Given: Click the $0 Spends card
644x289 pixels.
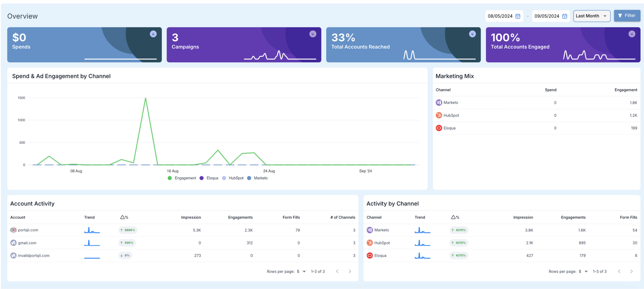Looking at the screenshot, I should click(x=85, y=45).
